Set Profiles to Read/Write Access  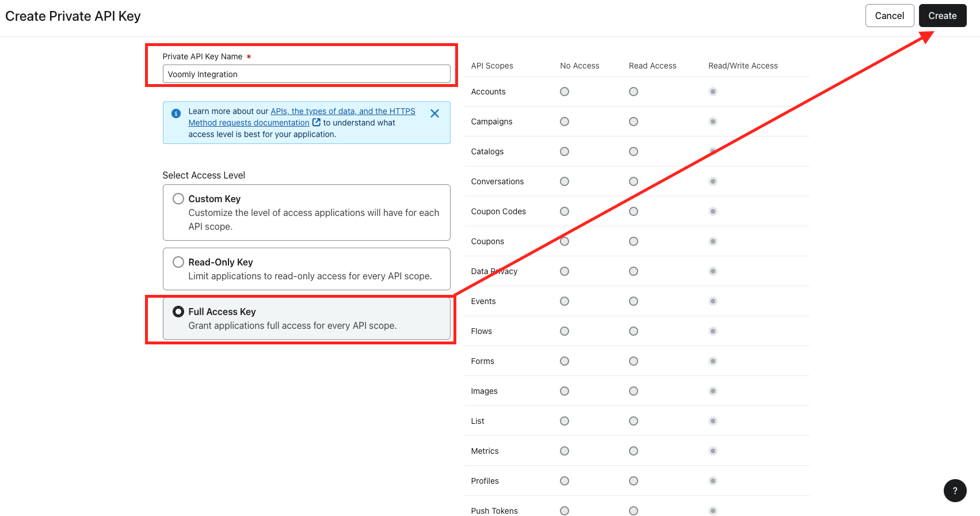(x=713, y=481)
